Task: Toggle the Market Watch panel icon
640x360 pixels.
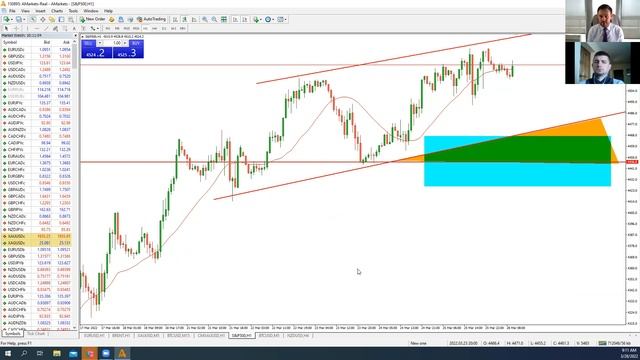Action: coord(33,19)
